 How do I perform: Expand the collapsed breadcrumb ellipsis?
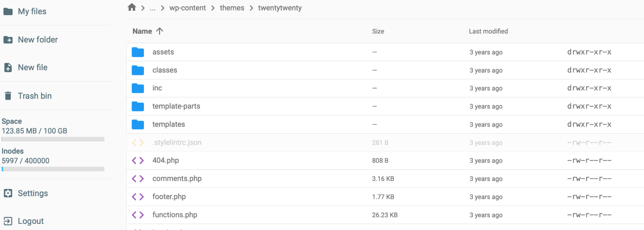[153, 8]
